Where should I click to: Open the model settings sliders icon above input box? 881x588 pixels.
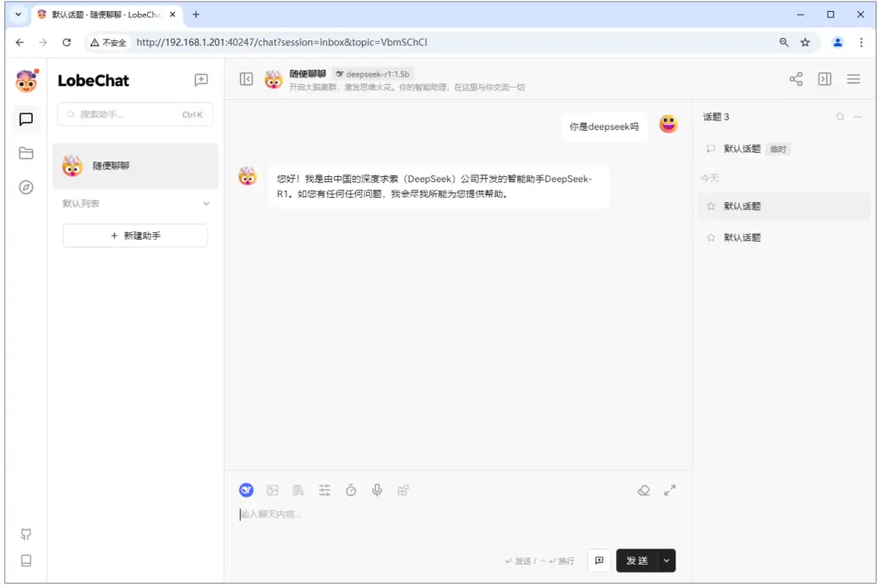pos(324,490)
